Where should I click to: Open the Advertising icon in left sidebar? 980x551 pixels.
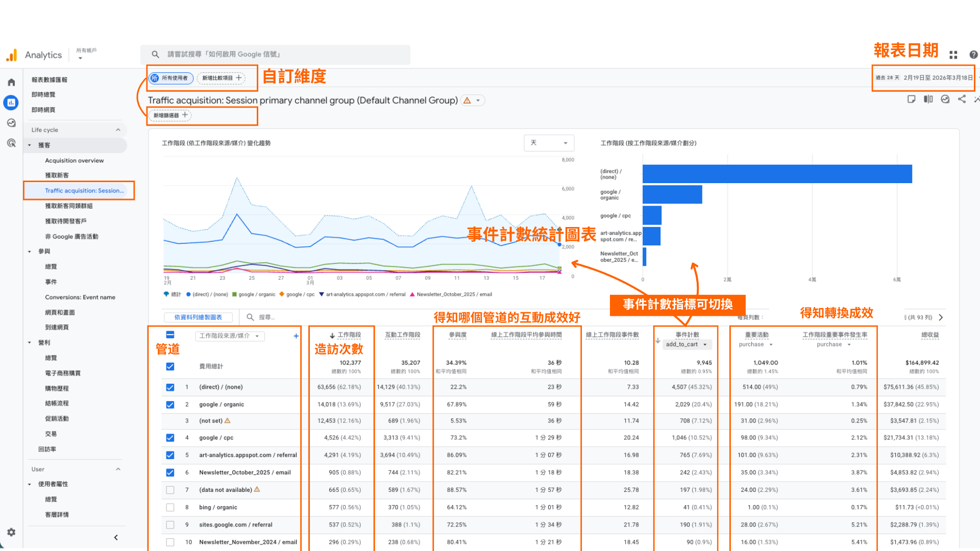tap(11, 143)
